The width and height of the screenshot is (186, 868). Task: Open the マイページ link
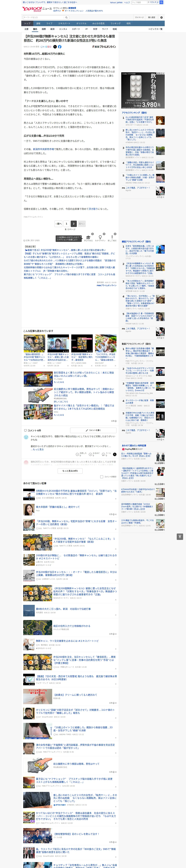coord(139,17)
